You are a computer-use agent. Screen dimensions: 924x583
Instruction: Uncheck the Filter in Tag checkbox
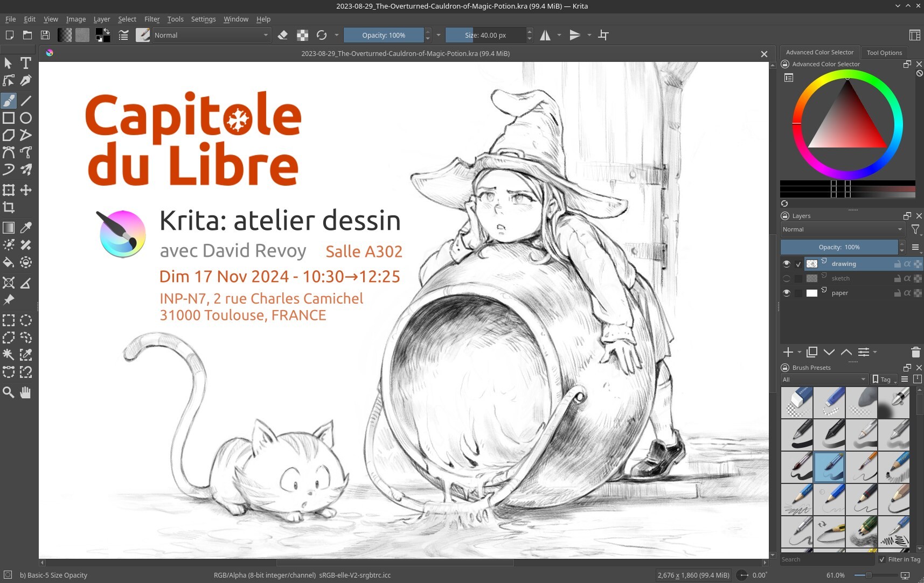882,559
